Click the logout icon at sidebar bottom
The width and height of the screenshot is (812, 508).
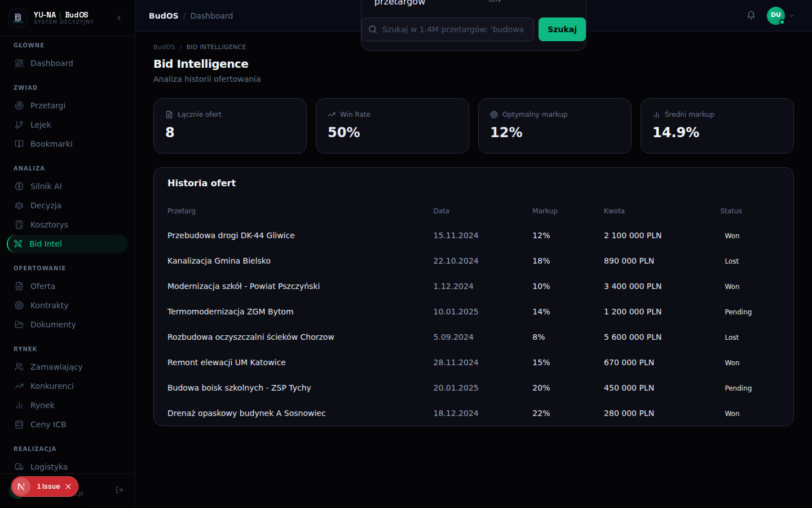click(120, 490)
